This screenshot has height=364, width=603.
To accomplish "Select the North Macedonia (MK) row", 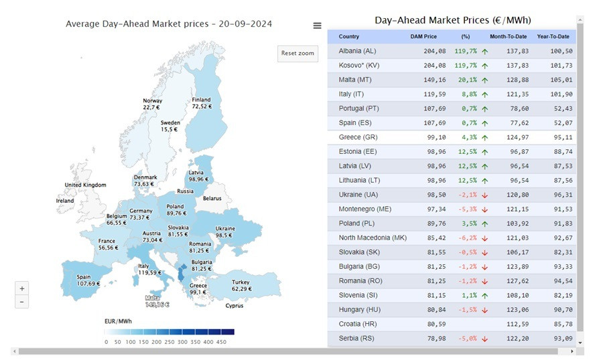I will 452,238.
